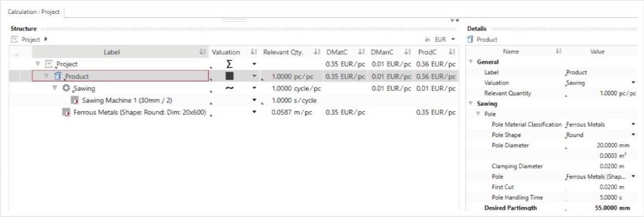Screen dimensions: 644x217
Task: Collapse the Product tree node
Action: [x=46, y=76]
